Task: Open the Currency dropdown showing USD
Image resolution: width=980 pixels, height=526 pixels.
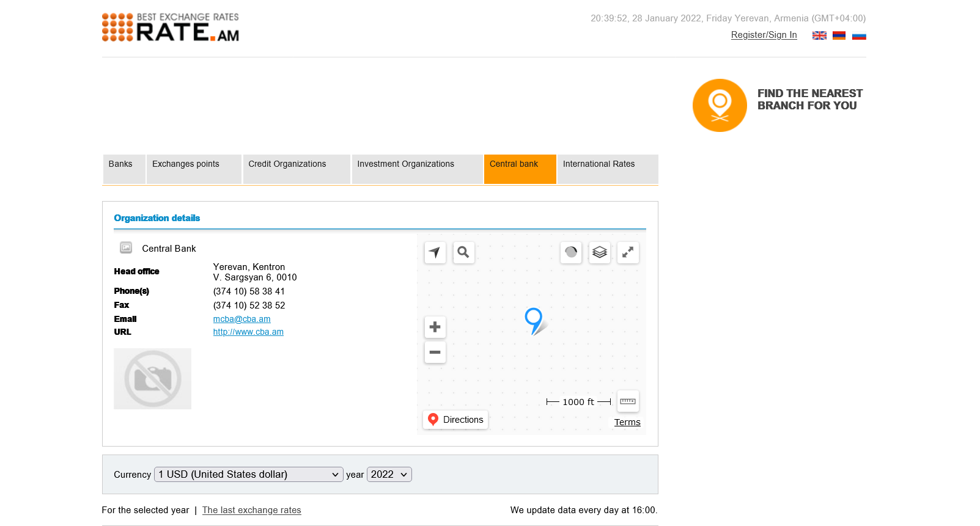Action: point(248,475)
